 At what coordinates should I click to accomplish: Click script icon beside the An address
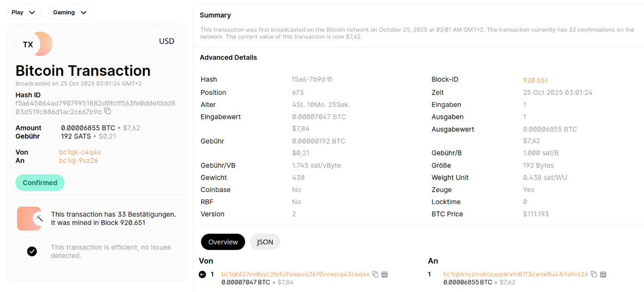pyautogui.click(x=603, y=274)
